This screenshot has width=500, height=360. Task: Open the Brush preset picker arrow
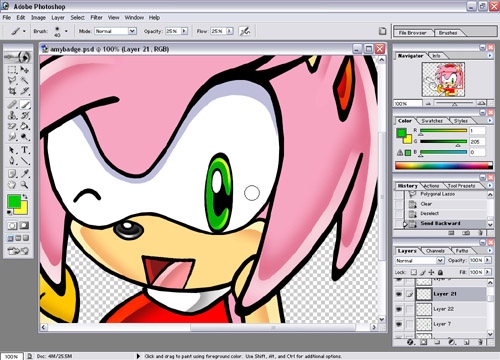tap(66, 31)
